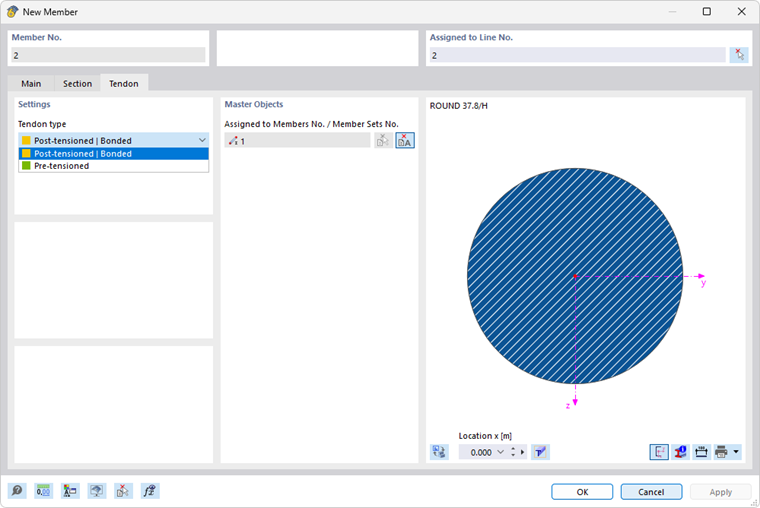Expand the printer options arrow
Screen dimensions: 760x508
point(736,452)
